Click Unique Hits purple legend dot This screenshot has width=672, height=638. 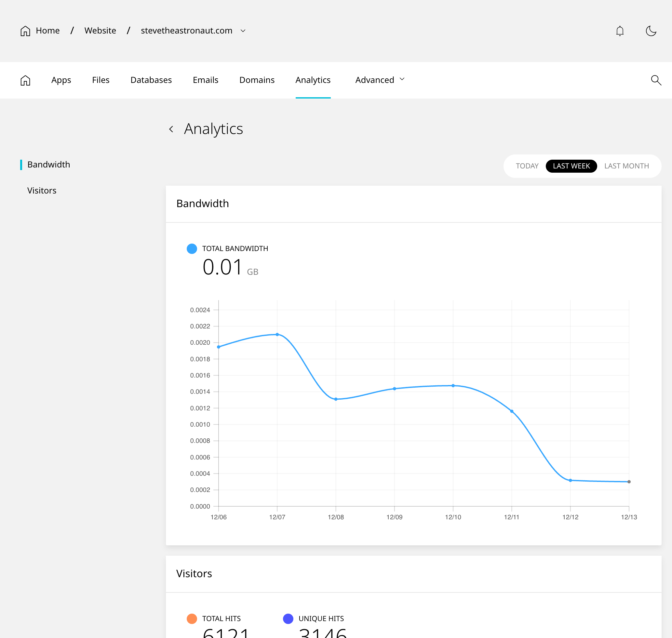(x=288, y=618)
